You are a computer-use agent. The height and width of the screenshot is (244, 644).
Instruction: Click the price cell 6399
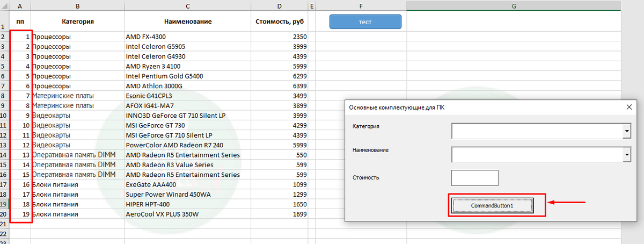(x=280, y=86)
